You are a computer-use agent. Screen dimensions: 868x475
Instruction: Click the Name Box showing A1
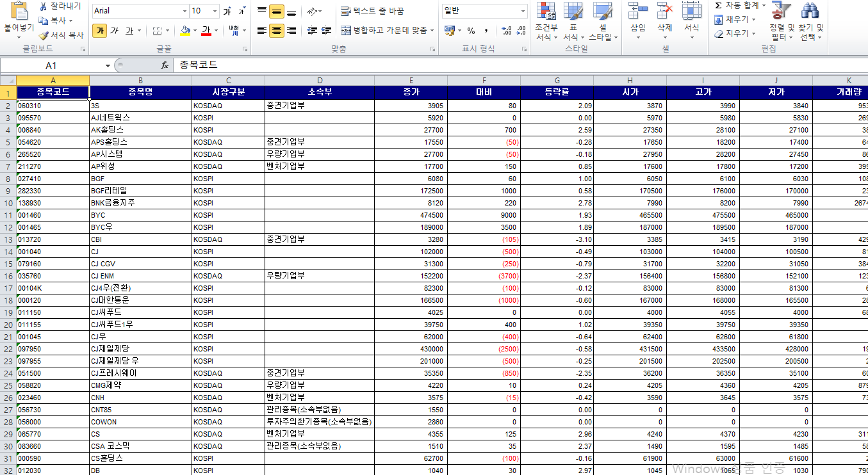point(51,65)
